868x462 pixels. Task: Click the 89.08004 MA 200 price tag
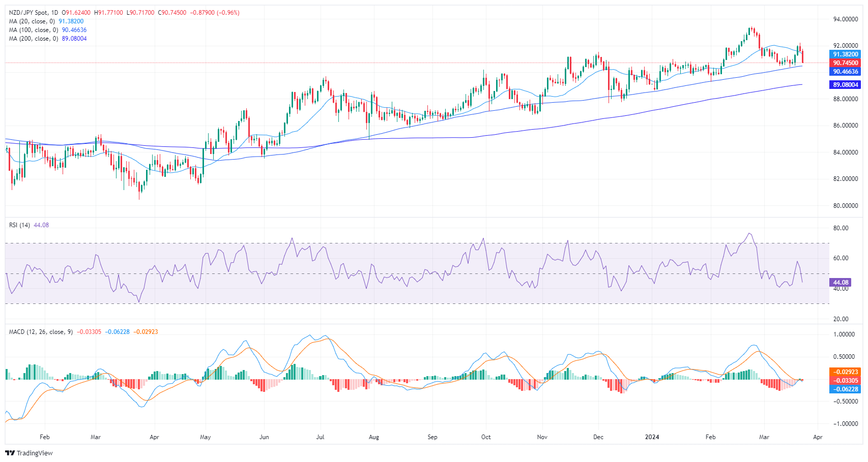(x=845, y=85)
